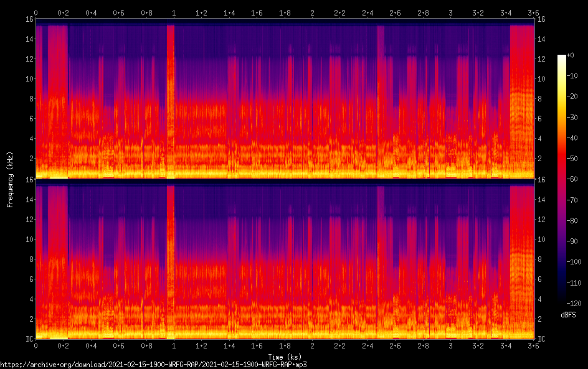
Task: Click the '+0' value on the dBFS scale
Action: pos(571,55)
